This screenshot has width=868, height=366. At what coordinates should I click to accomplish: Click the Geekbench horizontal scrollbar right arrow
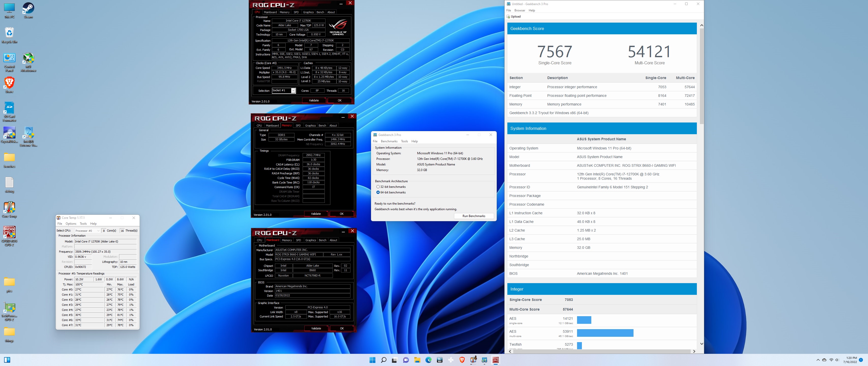coord(694,351)
